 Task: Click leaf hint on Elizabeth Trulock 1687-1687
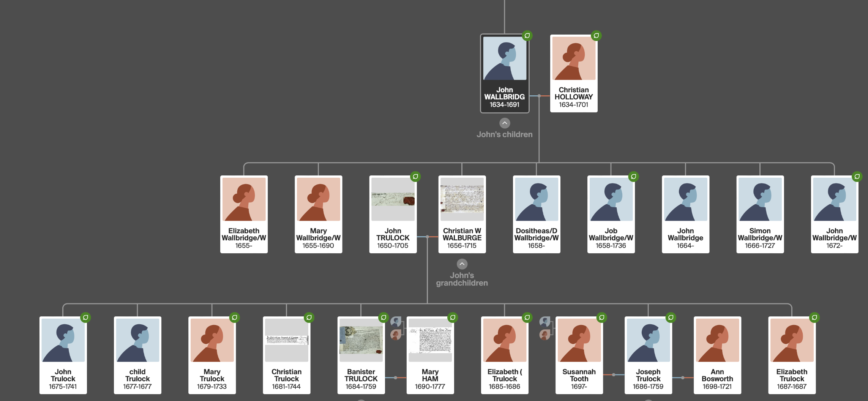(814, 317)
